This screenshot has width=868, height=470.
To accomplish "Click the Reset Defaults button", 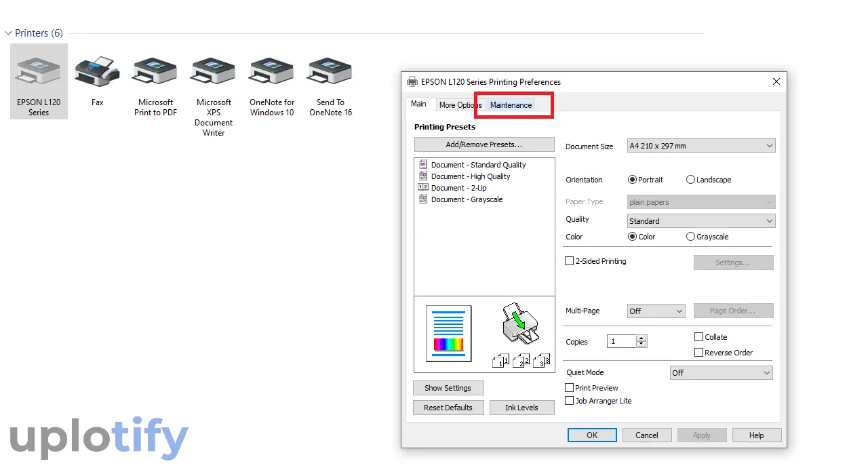I will point(448,408).
